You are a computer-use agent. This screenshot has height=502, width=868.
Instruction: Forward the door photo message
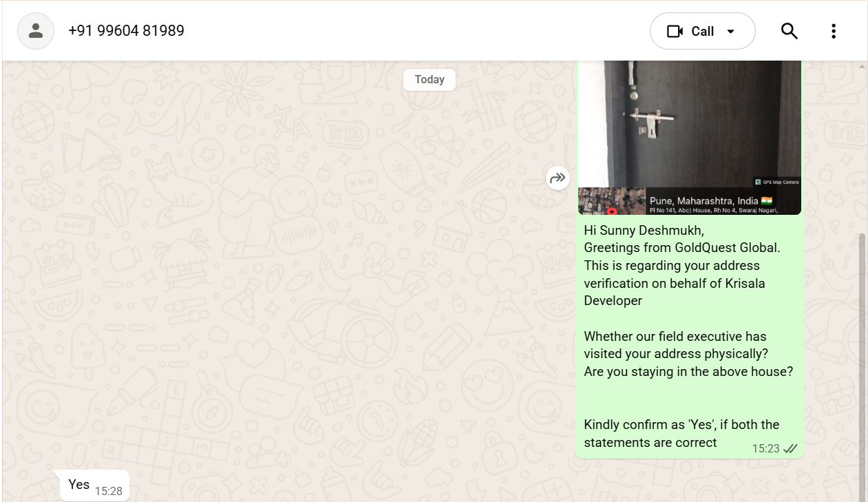pos(558,178)
